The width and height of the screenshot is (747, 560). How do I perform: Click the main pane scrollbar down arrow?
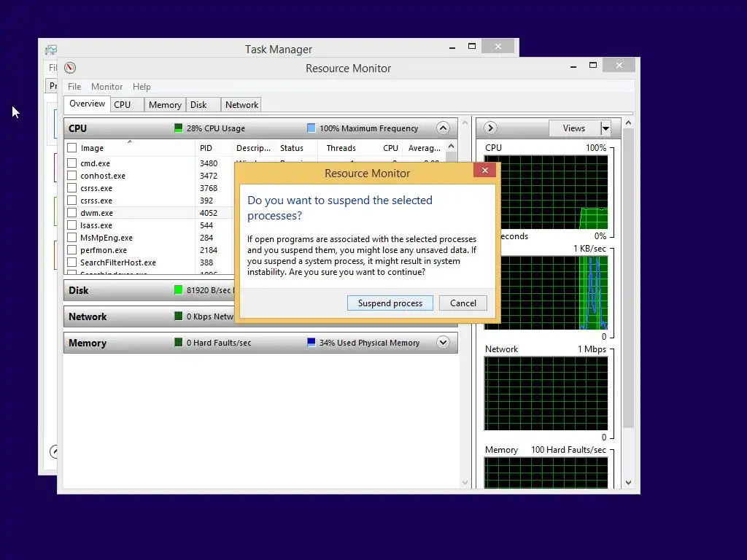coord(465,483)
